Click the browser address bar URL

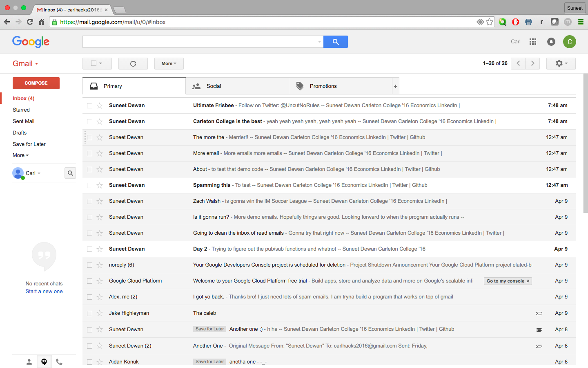pyautogui.click(x=113, y=22)
